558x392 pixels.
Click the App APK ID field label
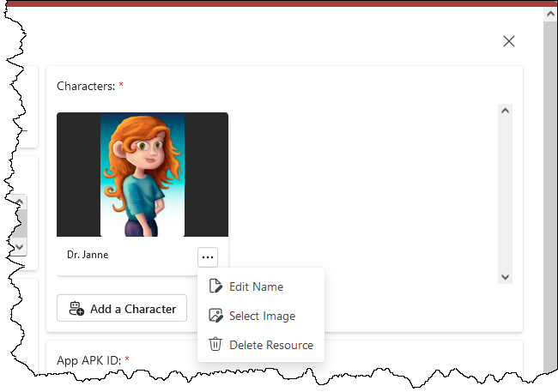click(89, 360)
